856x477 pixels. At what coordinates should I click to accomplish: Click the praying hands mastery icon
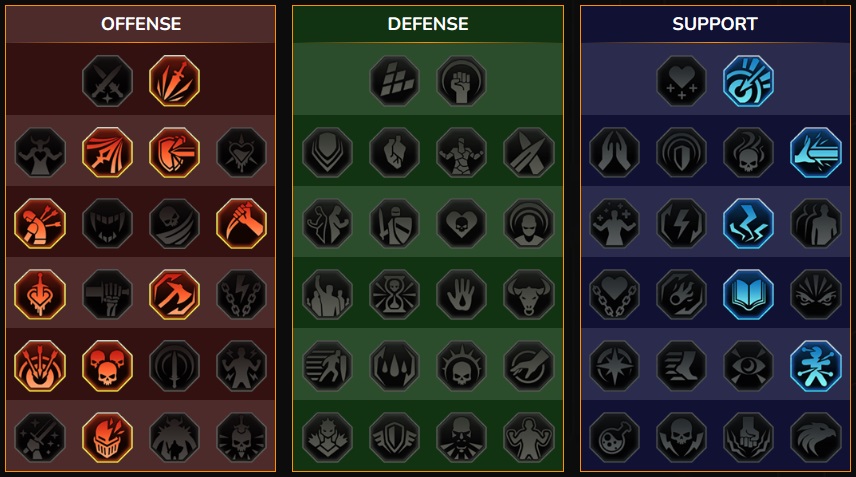coord(614,152)
